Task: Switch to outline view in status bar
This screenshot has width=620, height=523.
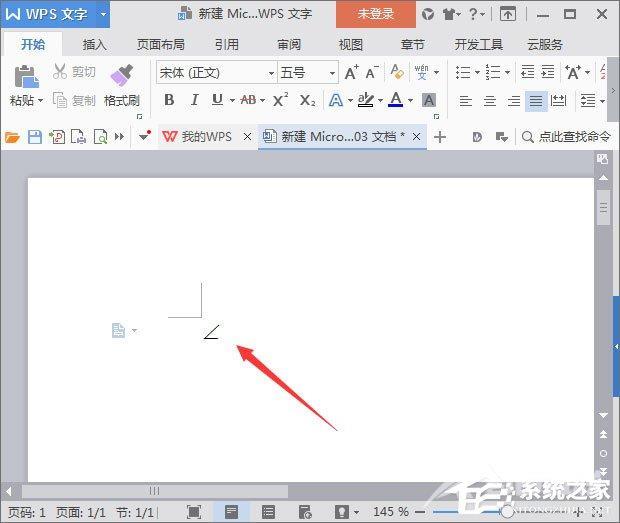Action: [268, 512]
